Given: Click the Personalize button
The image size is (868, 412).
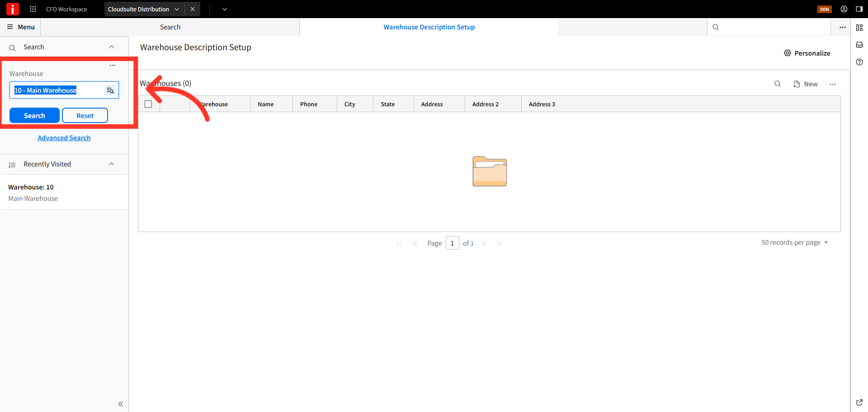Looking at the screenshot, I should tap(807, 53).
